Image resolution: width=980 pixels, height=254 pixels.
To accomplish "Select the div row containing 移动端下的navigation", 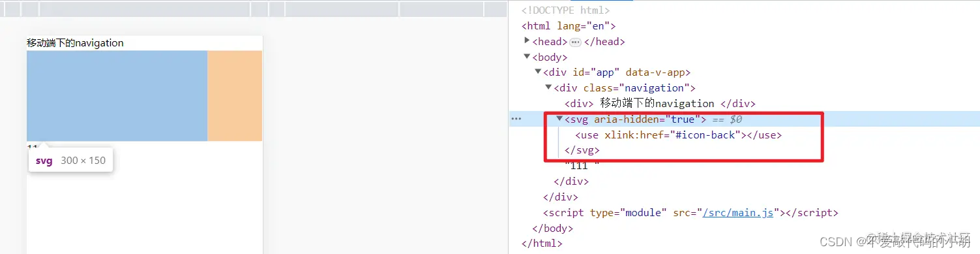I will (659, 103).
